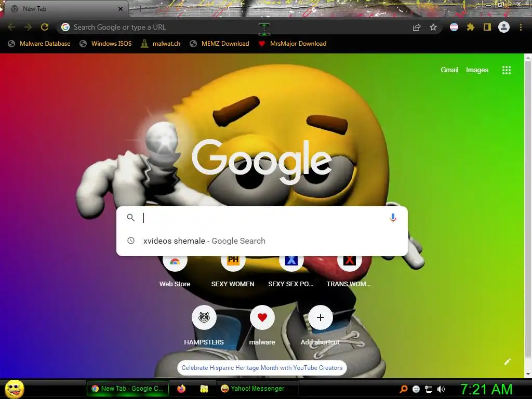The width and height of the screenshot is (532, 399).
Task: Open the malware heart shortcut
Action: tap(262, 317)
